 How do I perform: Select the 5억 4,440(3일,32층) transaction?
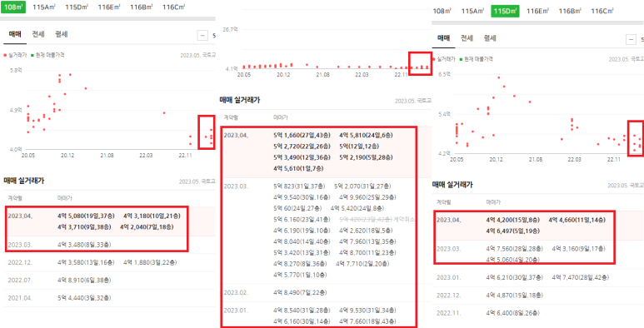84,298
